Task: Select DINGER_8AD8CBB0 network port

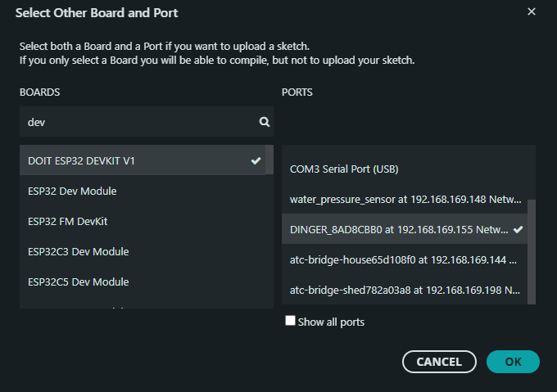Action: pyautogui.click(x=393, y=229)
